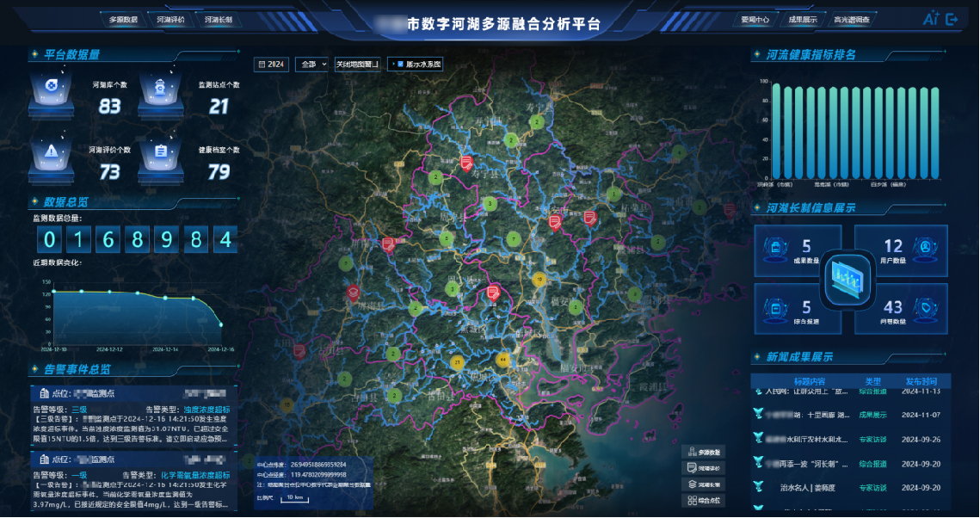Image resolution: width=980 pixels, height=518 pixels.
Task: Click the 河湖评价个数 warning icon
Action: click(52, 150)
